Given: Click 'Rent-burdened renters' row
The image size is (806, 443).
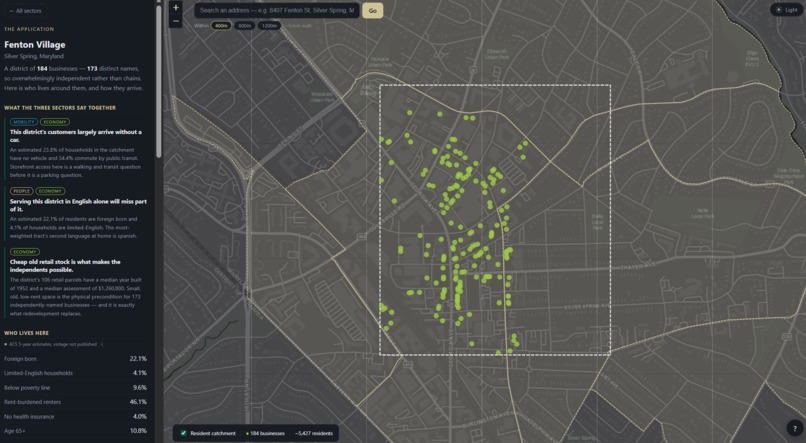Looking at the screenshot, I should [76, 402].
